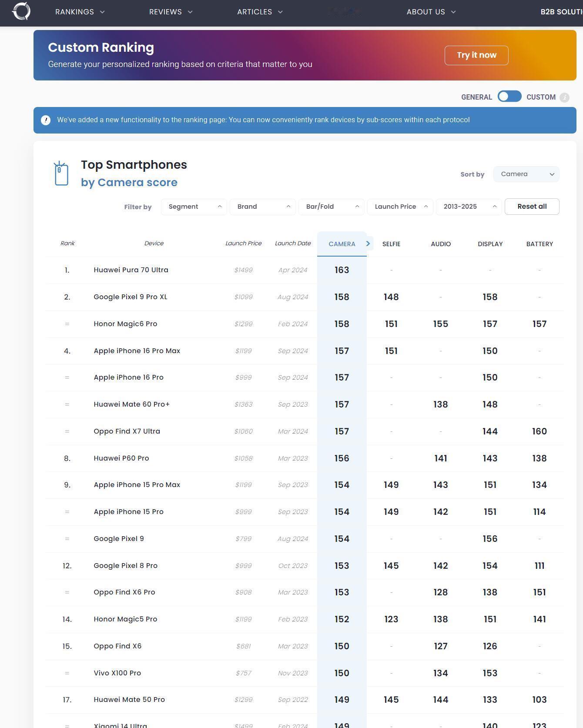
Task: Open Honor Magic6 Pro device page
Action: (125, 324)
